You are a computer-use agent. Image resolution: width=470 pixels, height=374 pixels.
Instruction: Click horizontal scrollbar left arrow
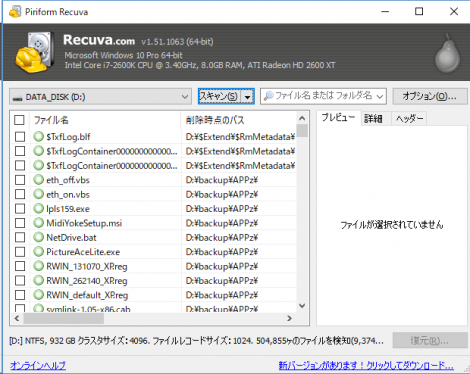(17, 318)
